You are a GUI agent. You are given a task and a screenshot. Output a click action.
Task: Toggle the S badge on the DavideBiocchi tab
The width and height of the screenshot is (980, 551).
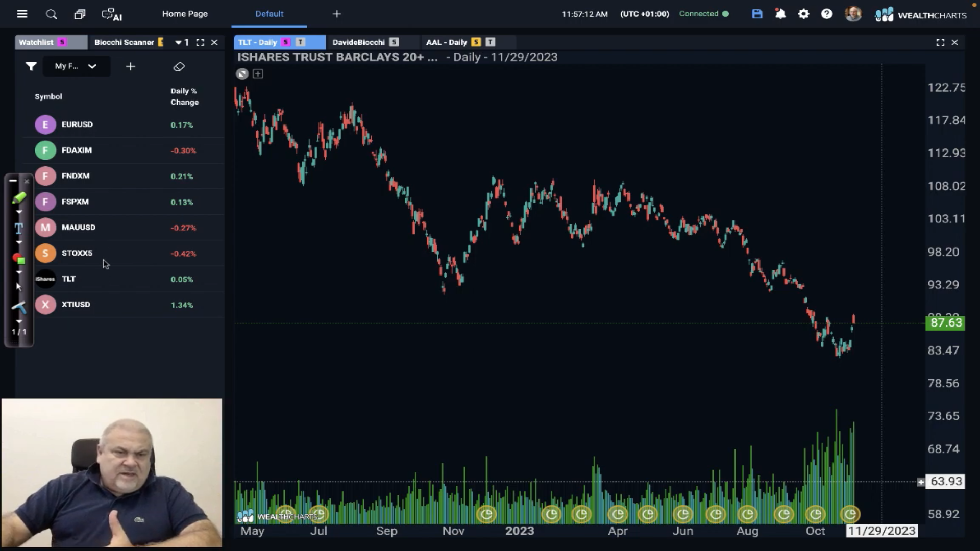pos(394,42)
